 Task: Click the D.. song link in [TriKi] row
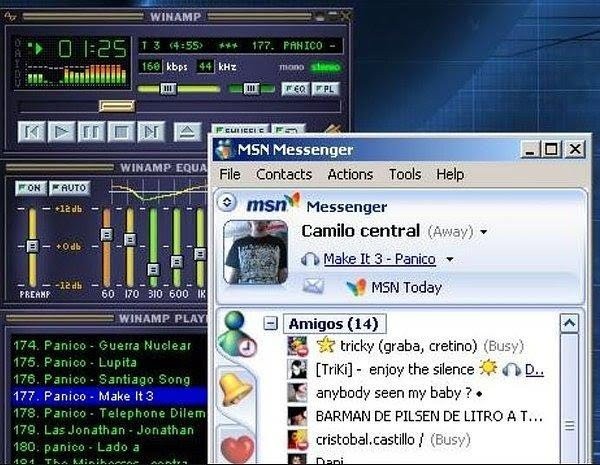tap(535, 370)
